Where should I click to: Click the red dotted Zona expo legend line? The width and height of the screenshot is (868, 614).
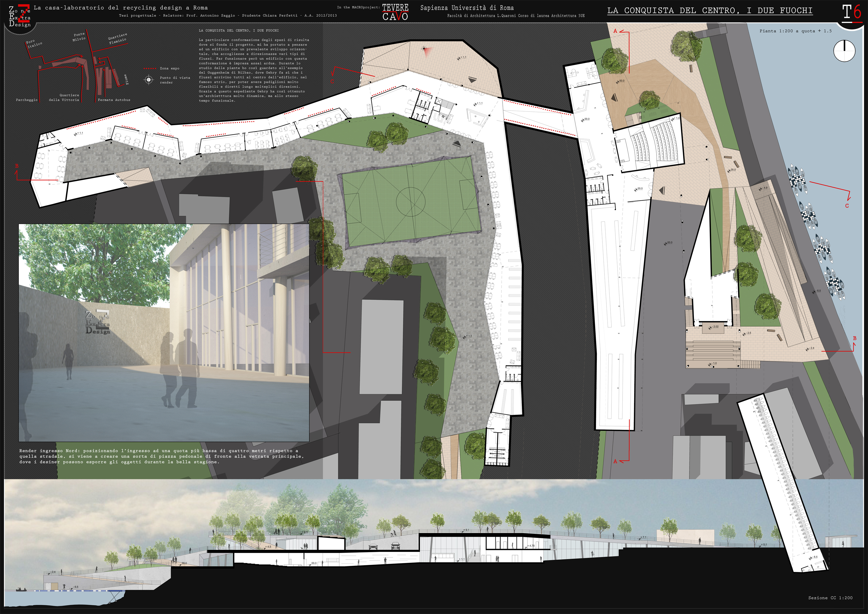tap(150, 69)
